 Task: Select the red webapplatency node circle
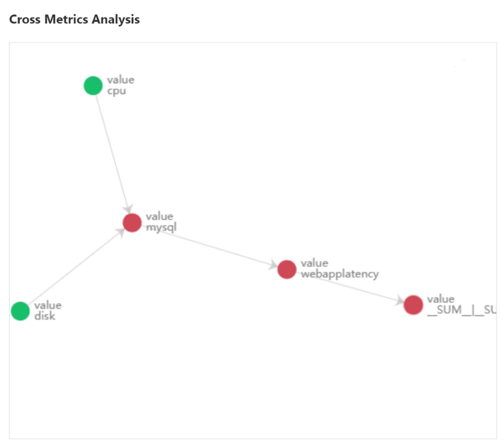tap(287, 269)
